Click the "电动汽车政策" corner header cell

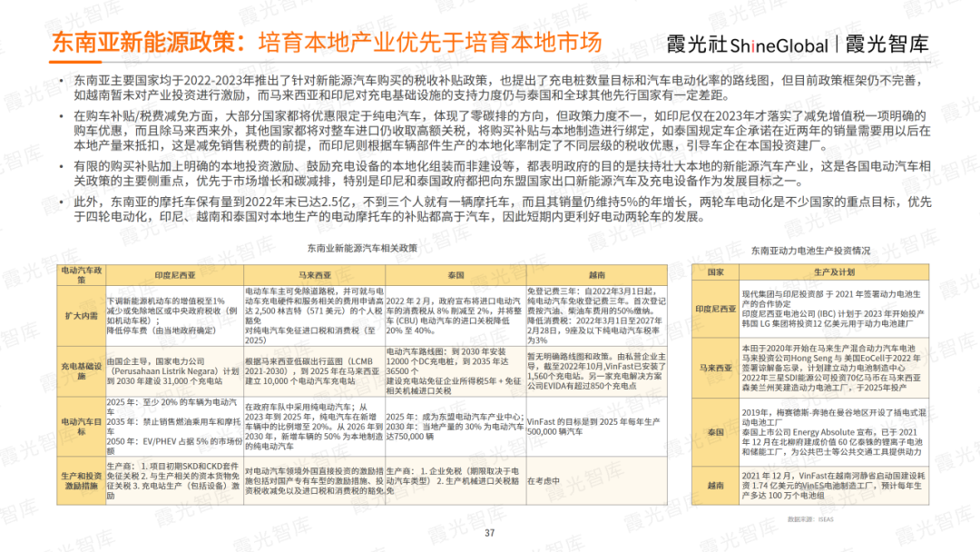(82, 275)
